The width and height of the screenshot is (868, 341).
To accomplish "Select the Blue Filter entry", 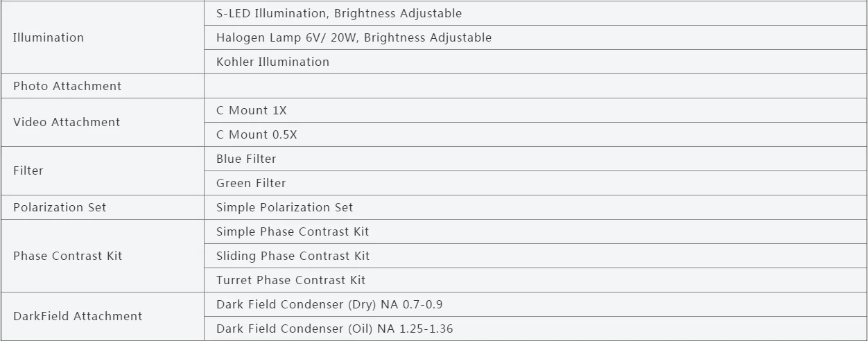I will pyautogui.click(x=246, y=159).
